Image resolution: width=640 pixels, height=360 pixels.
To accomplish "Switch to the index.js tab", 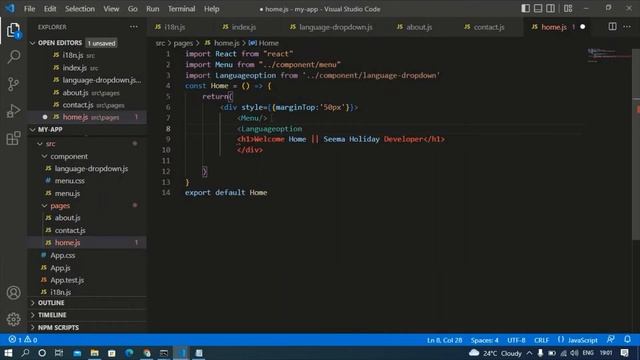I will pyautogui.click(x=244, y=27).
